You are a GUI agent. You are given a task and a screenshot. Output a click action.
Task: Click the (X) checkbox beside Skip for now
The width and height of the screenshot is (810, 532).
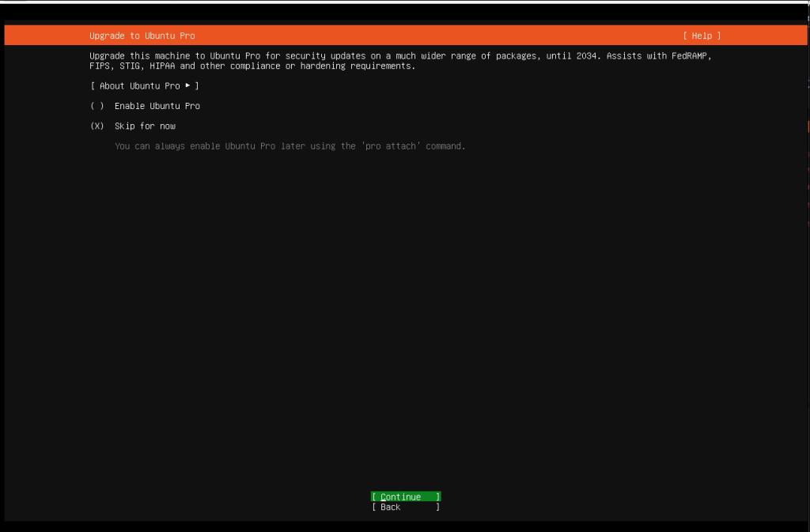(x=95, y=125)
